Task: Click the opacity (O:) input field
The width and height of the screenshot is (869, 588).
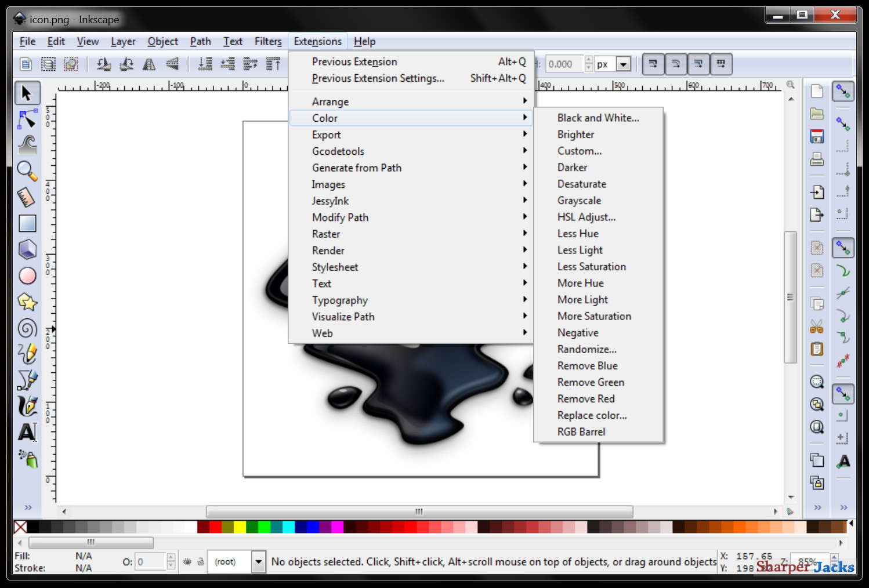Action: (151, 561)
